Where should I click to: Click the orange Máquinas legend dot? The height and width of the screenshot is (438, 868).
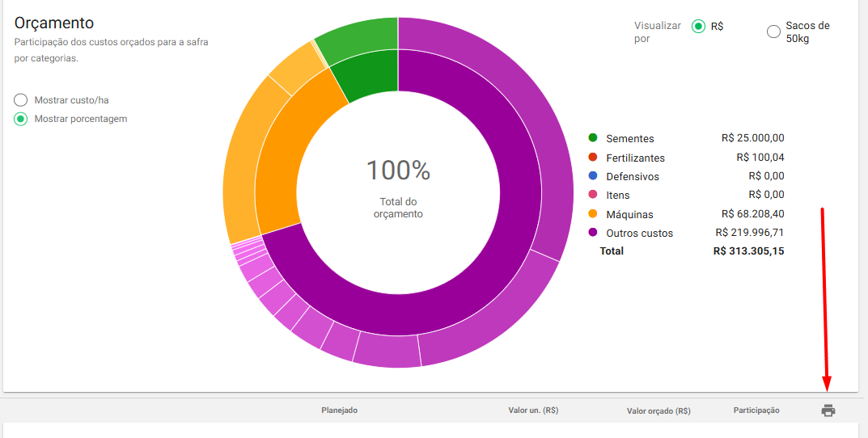[x=593, y=214]
